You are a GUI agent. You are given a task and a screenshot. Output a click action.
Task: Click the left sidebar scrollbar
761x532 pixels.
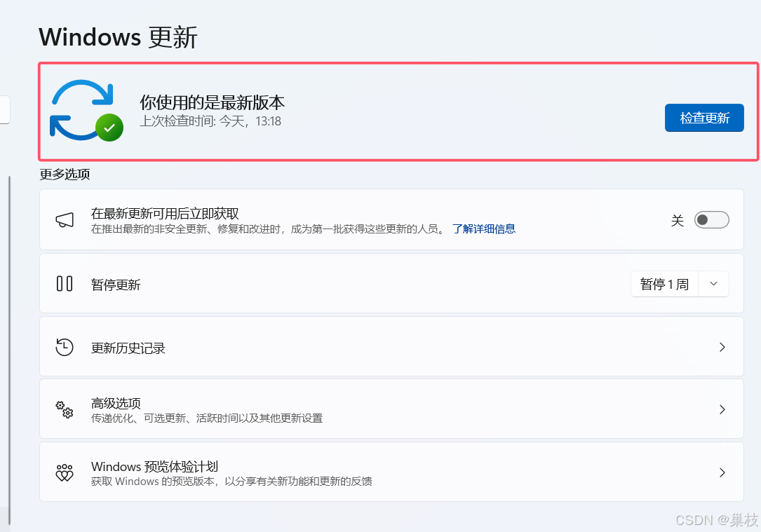9,349
